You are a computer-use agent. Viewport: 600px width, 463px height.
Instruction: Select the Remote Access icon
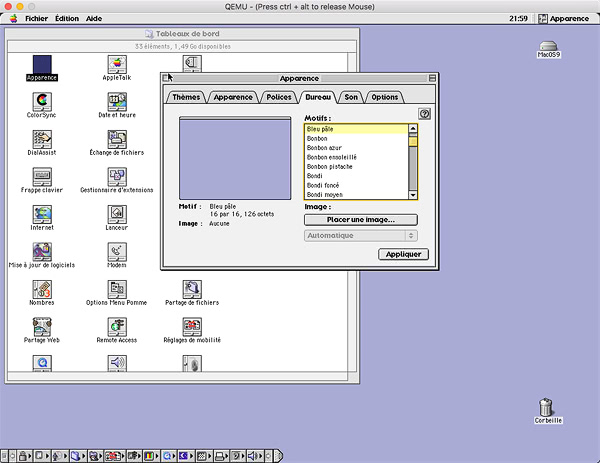(117, 330)
